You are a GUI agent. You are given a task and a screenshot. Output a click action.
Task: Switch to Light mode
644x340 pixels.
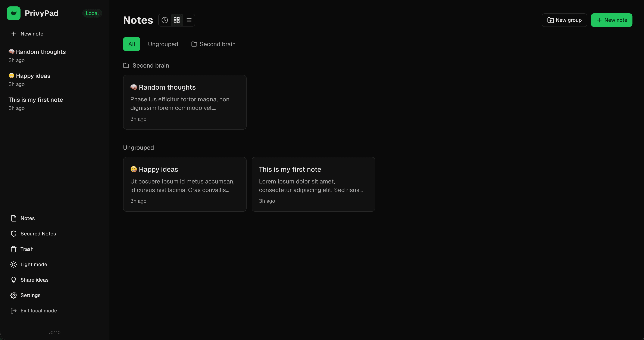(34, 264)
